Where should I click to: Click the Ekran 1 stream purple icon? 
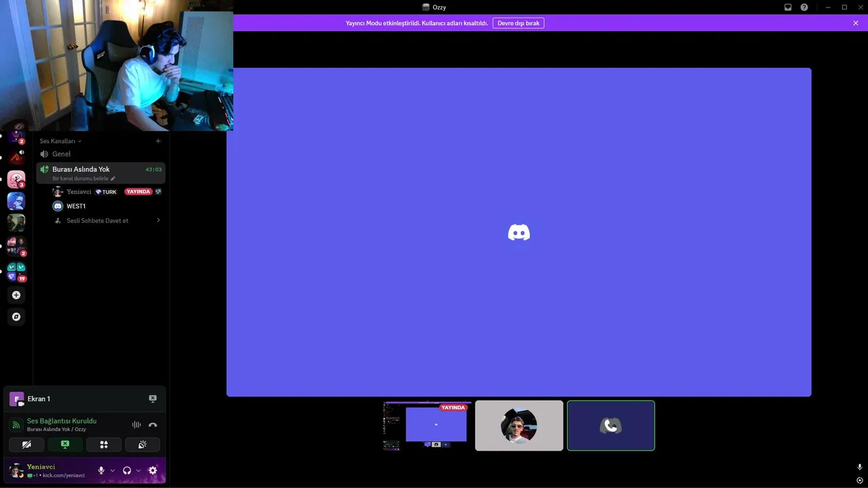(16, 399)
